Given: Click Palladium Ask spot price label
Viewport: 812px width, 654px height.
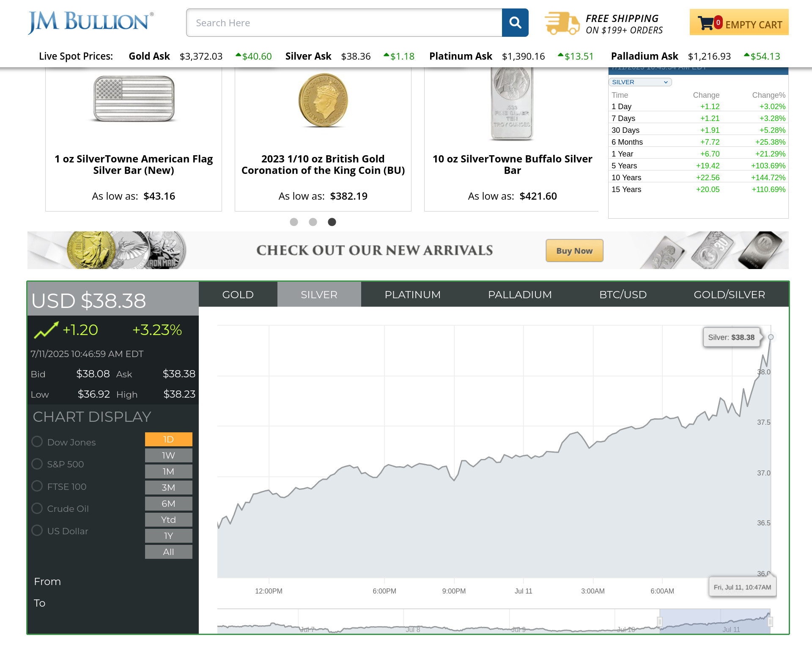Looking at the screenshot, I should [645, 56].
